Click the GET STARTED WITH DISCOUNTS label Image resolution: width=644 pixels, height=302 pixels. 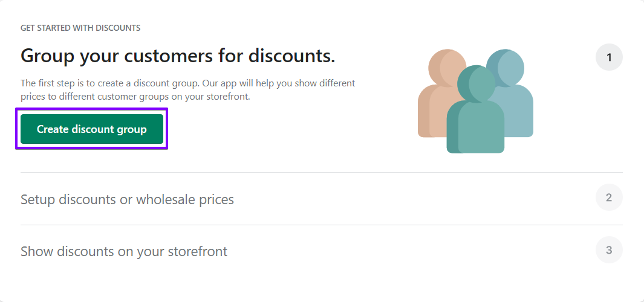tap(80, 28)
